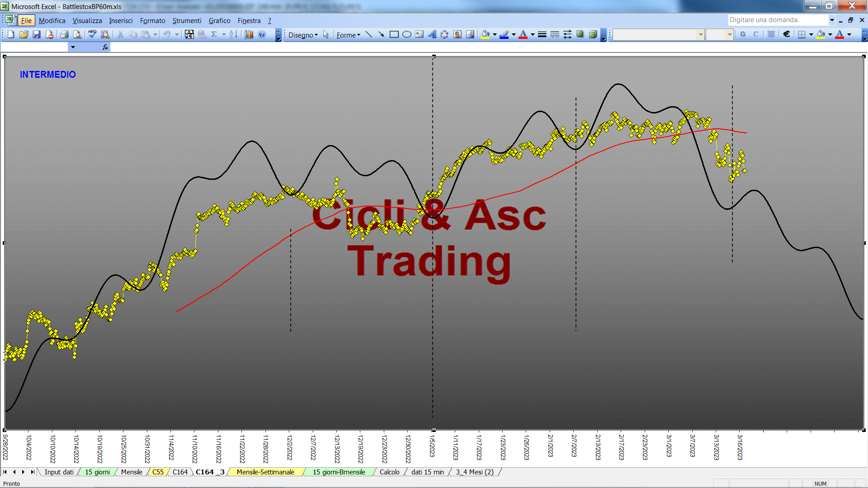The image size is (868, 488).
Task: Click the 3-D Style icon
Action: coord(593,34)
